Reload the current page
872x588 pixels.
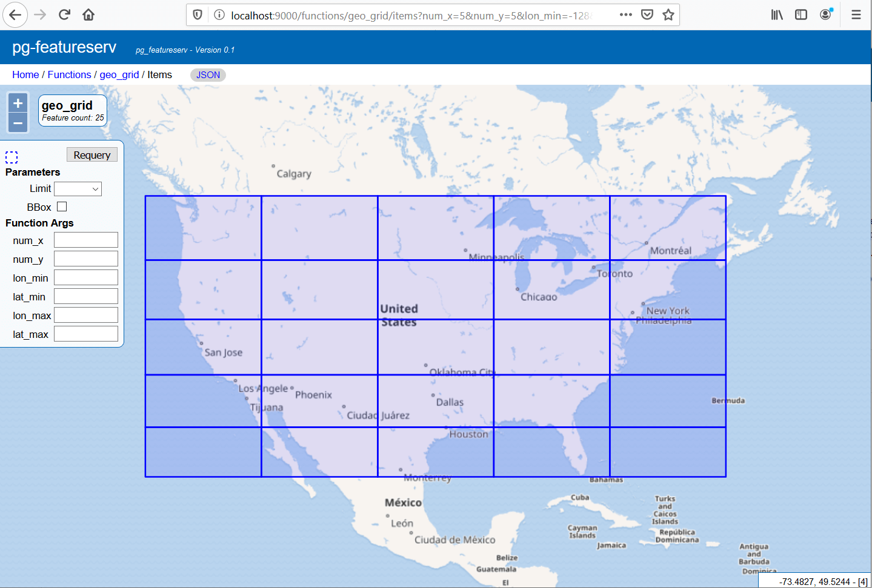click(x=64, y=15)
